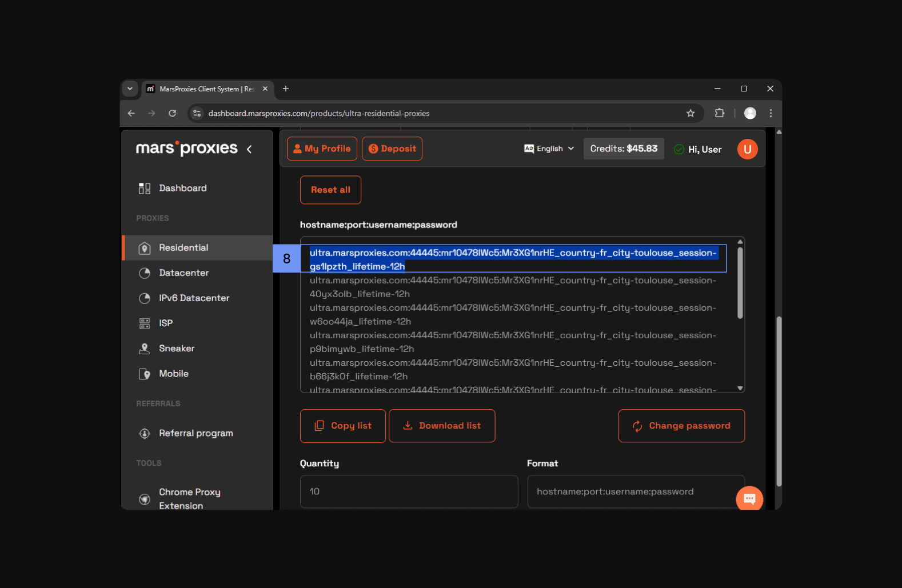Screen dimensions: 902x588
Task: Click the Copy list clipboard icon
Action: (x=320, y=426)
